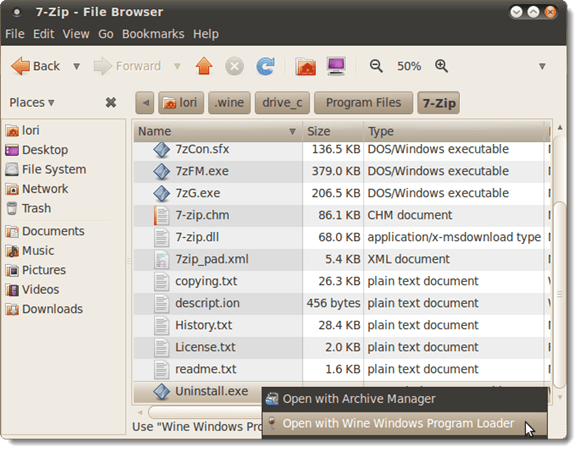Click the scrollbar up arrow
The width and height of the screenshot is (580, 452).
pyautogui.click(x=560, y=128)
